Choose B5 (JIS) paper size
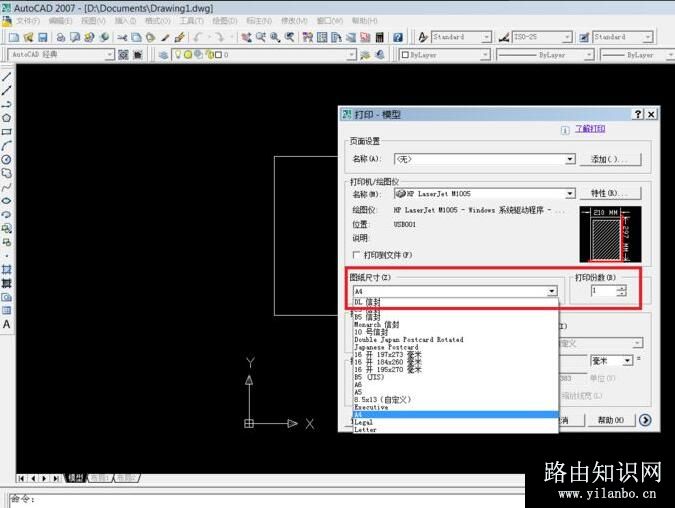The image size is (675, 508). [455, 377]
